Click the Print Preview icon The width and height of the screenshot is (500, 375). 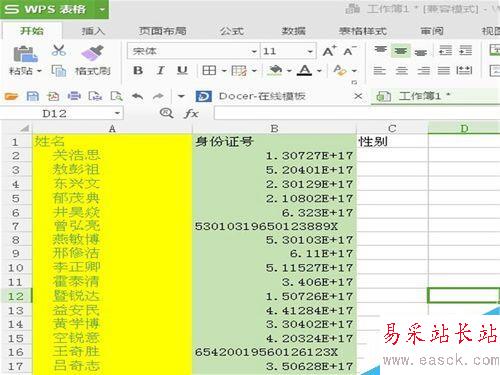click(x=116, y=96)
